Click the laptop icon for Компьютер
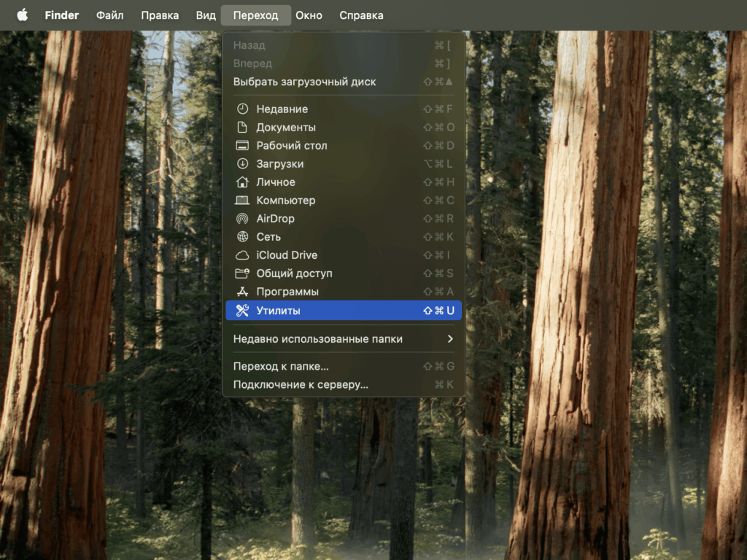The width and height of the screenshot is (747, 560). click(242, 201)
